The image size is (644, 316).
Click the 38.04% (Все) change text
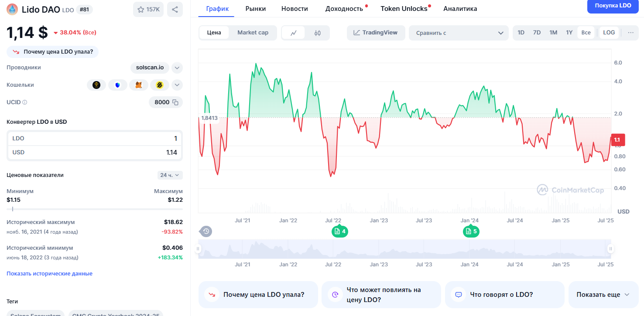pyautogui.click(x=78, y=33)
